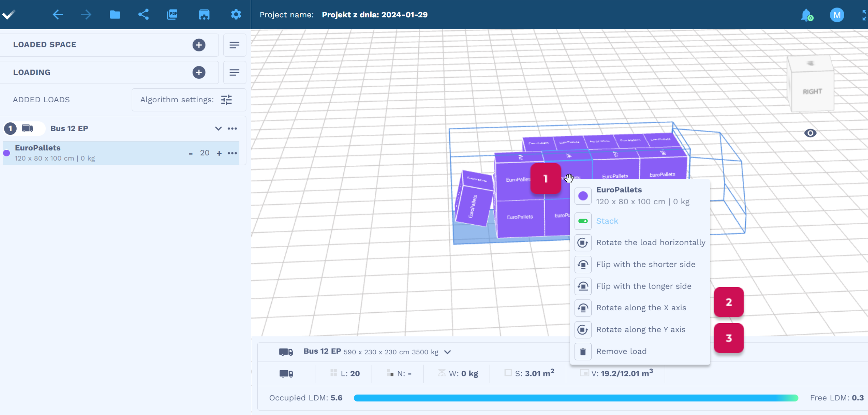Increase EuroPallets quantity with plus

coord(219,153)
